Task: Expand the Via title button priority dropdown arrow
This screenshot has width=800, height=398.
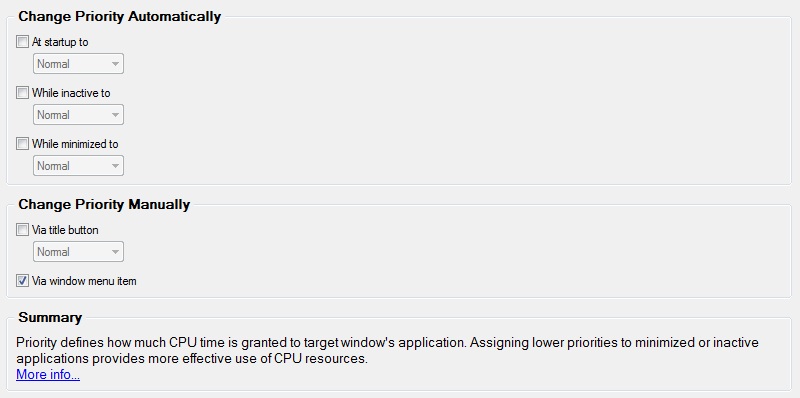Action: 115,252
